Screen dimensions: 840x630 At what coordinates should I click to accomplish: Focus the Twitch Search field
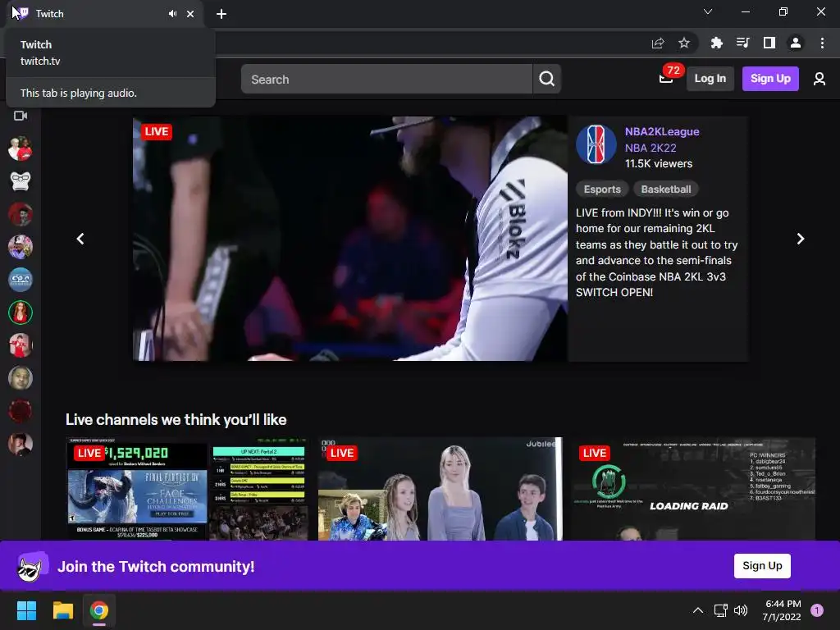point(386,80)
